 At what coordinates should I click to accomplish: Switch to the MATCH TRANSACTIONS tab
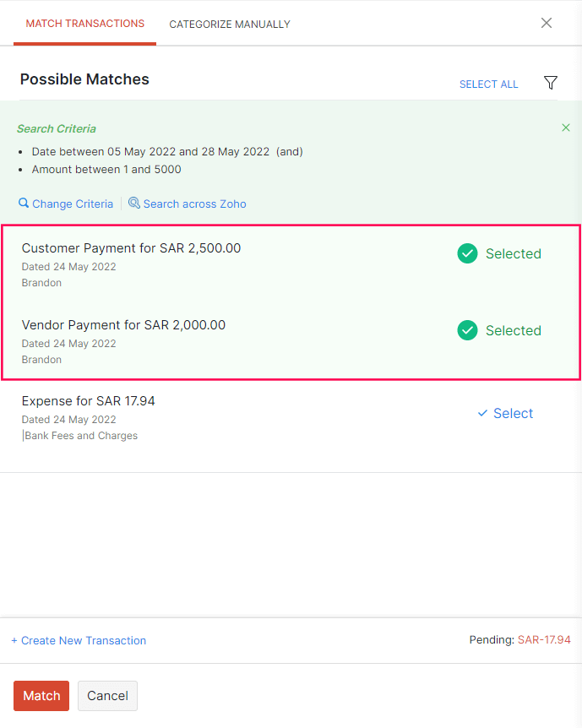[x=84, y=24]
